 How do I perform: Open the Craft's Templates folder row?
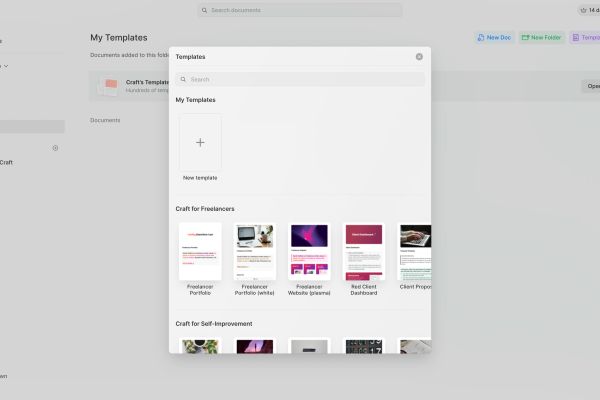344,86
